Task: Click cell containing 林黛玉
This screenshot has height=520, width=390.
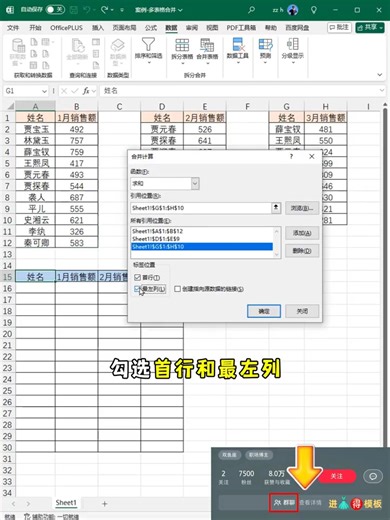Action: (x=35, y=140)
